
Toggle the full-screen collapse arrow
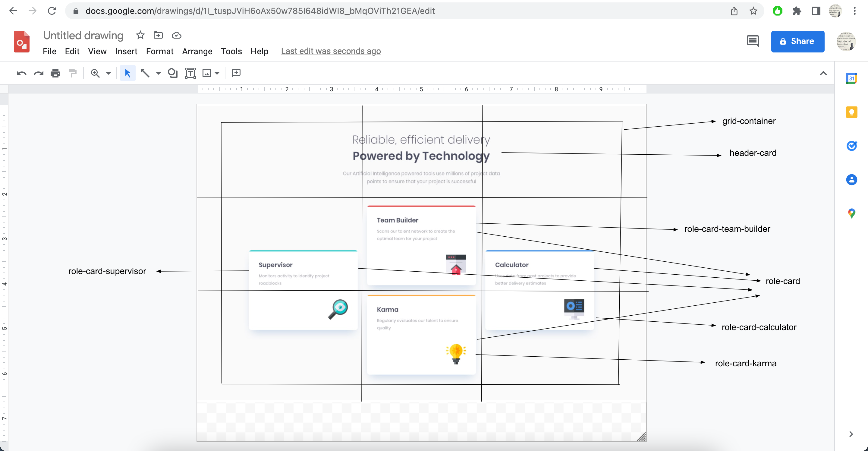824,73
